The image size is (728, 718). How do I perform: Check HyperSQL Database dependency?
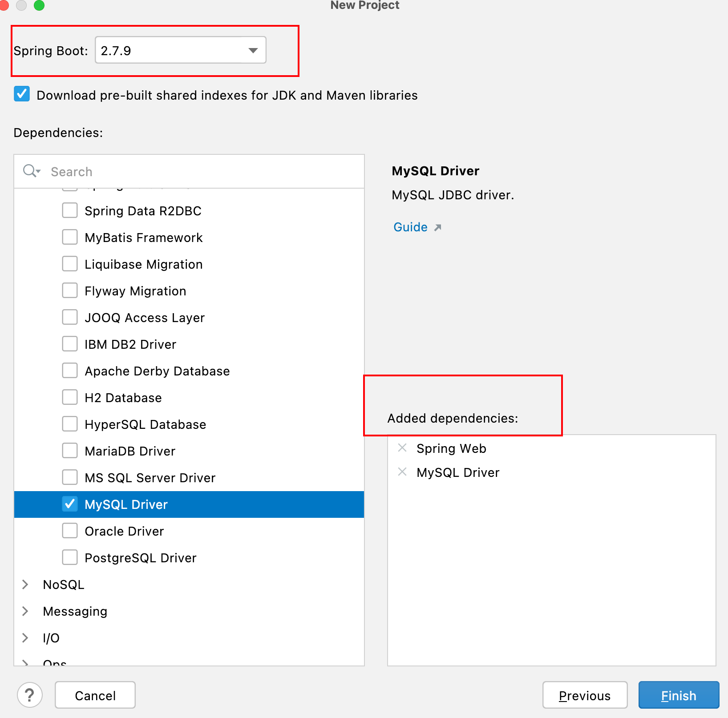tap(70, 424)
